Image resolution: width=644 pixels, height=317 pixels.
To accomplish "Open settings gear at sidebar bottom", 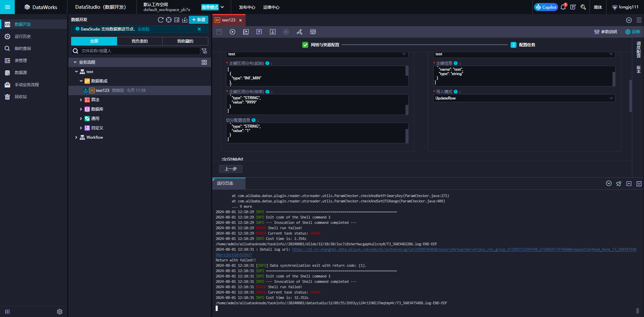I will [60, 312].
